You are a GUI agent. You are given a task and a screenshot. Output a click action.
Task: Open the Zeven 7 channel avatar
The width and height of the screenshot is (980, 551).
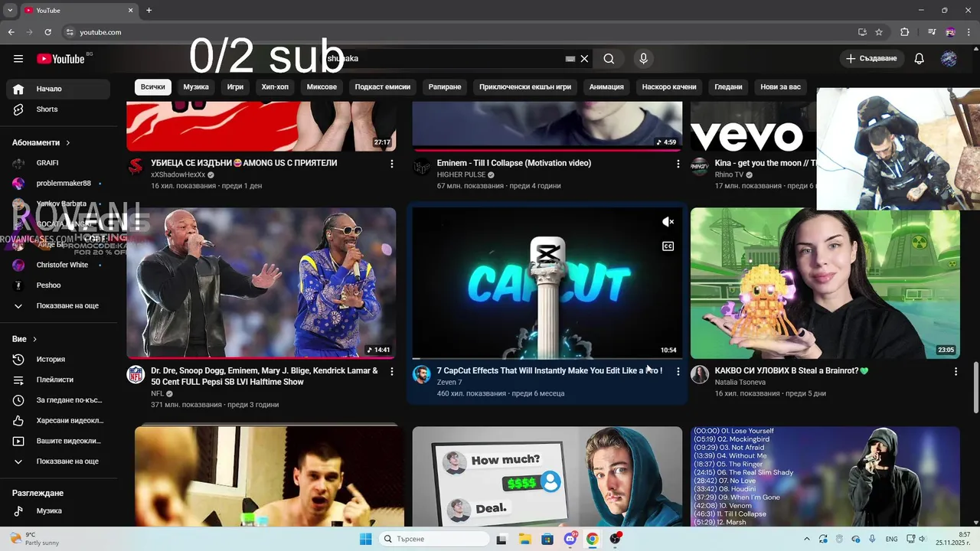click(422, 374)
